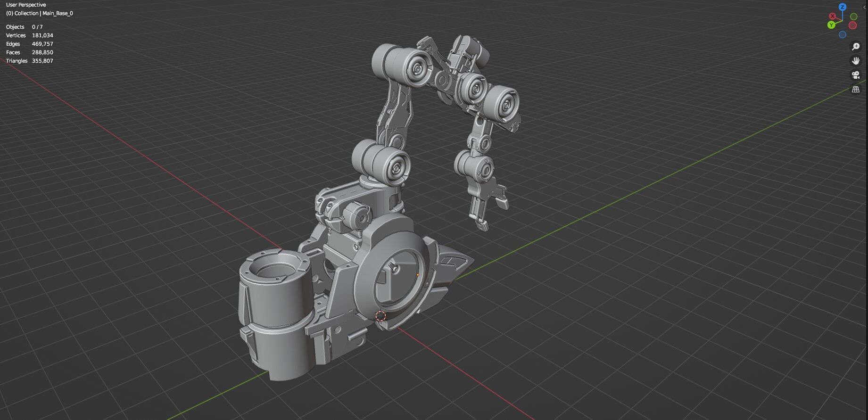
Task: Click the hollow green negative Y axis circle
Action: pyautogui.click(x=853, y=17)
